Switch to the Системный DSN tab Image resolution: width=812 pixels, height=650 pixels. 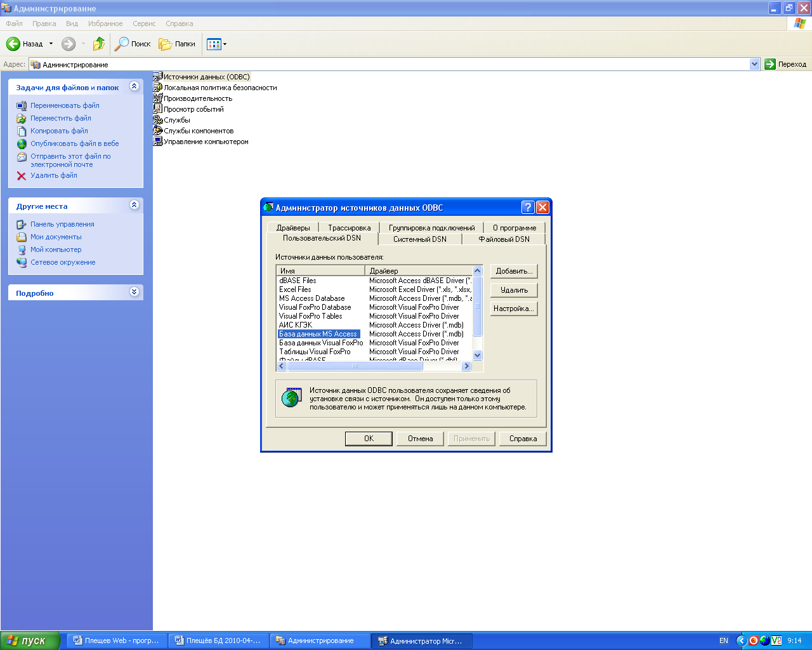420,239
